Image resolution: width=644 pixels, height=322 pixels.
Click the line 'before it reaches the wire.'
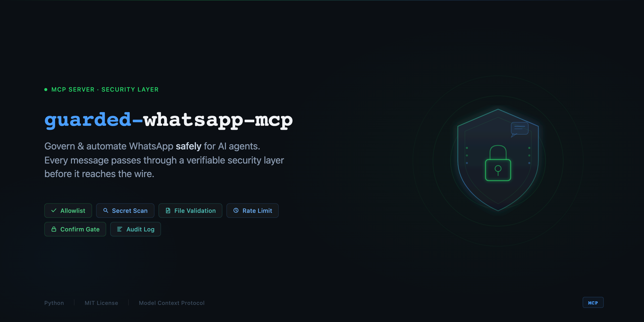click(x=99, y=174)
